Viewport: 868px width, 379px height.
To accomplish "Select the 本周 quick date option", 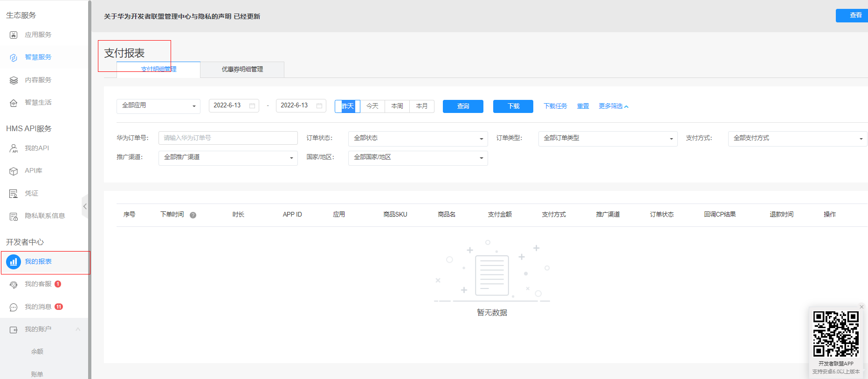I will tap(397, 106).
